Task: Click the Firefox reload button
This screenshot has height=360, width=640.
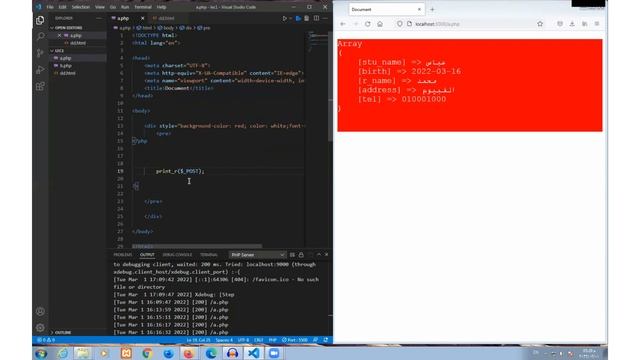Action: [x=368, y=24]
